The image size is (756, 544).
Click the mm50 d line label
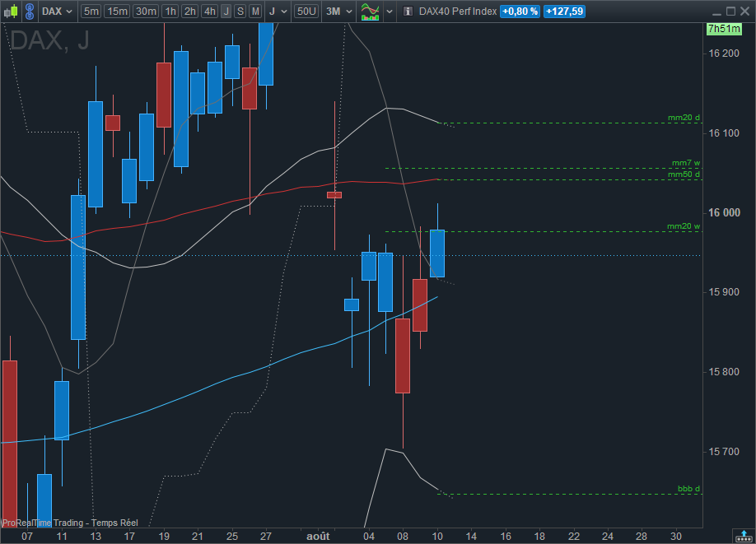click(684, 174)
